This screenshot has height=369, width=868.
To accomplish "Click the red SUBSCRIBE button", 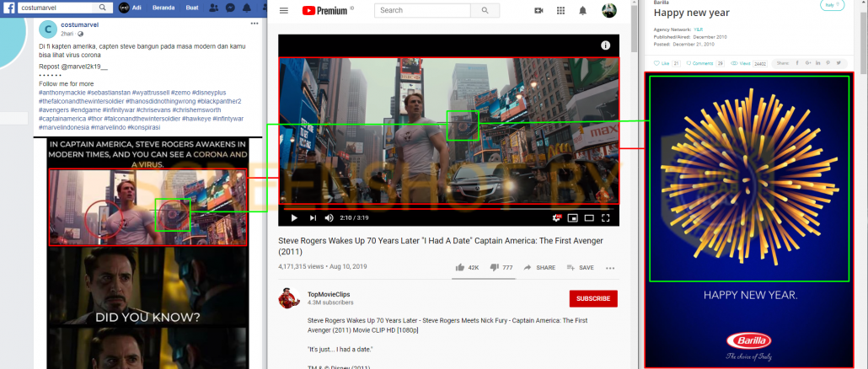I will pos(593,299).
